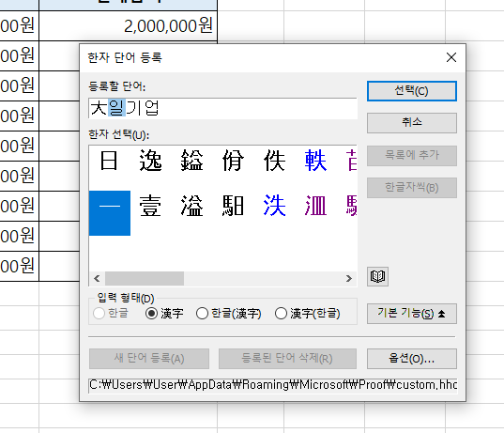The height and width of the screenshot is (433, 504).
Task: Click the 취소 button
Action: (x=412, y=122)
